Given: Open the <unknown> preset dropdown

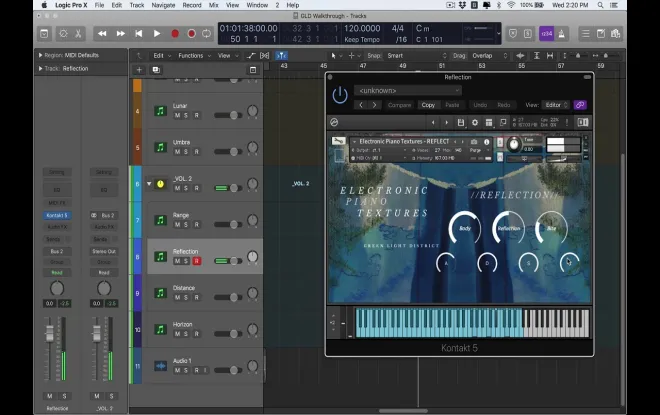Looking at the screenshot, I should click(407, 90).
